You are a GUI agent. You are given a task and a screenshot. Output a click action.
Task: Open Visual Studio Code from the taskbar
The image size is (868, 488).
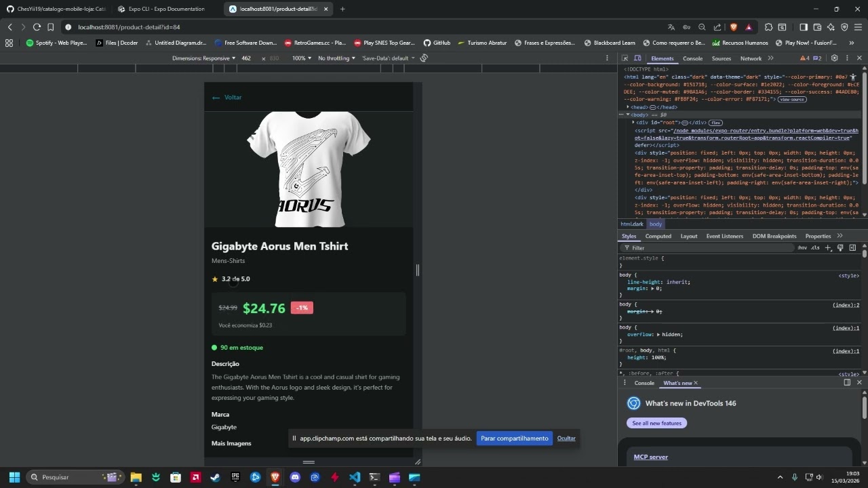tap(355, 477)
